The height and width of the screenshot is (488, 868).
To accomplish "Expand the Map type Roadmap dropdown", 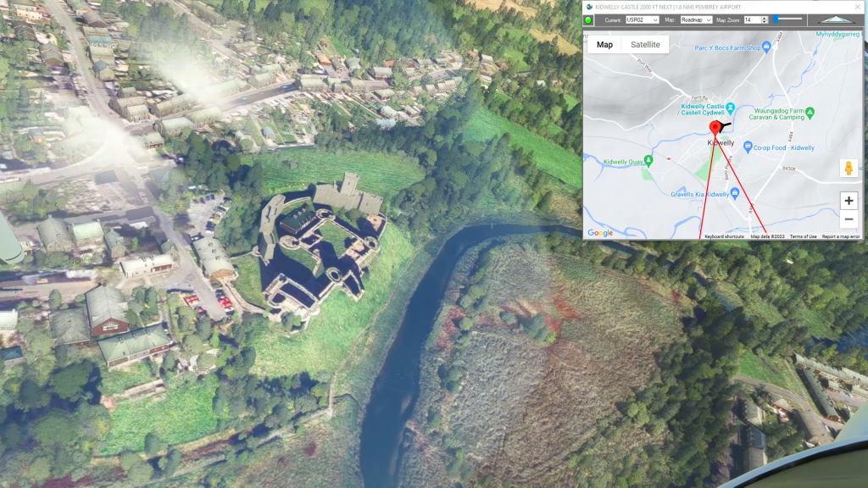I will pos(696,19).
